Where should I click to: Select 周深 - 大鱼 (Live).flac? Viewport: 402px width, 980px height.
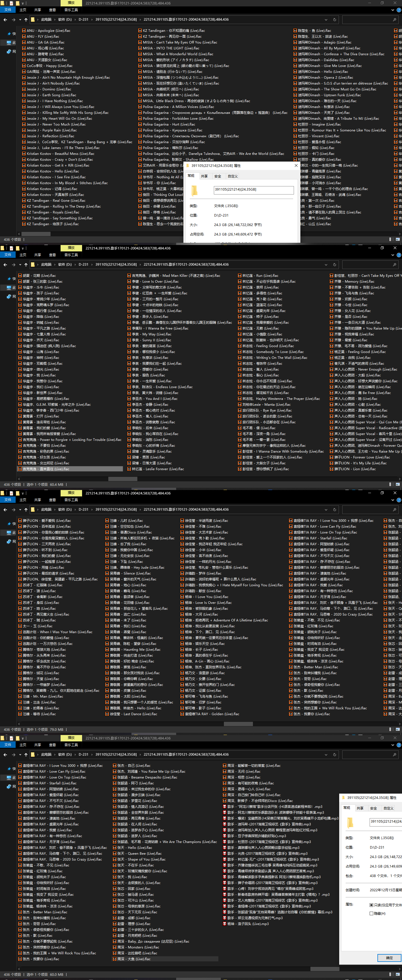(x=165, y=959)
